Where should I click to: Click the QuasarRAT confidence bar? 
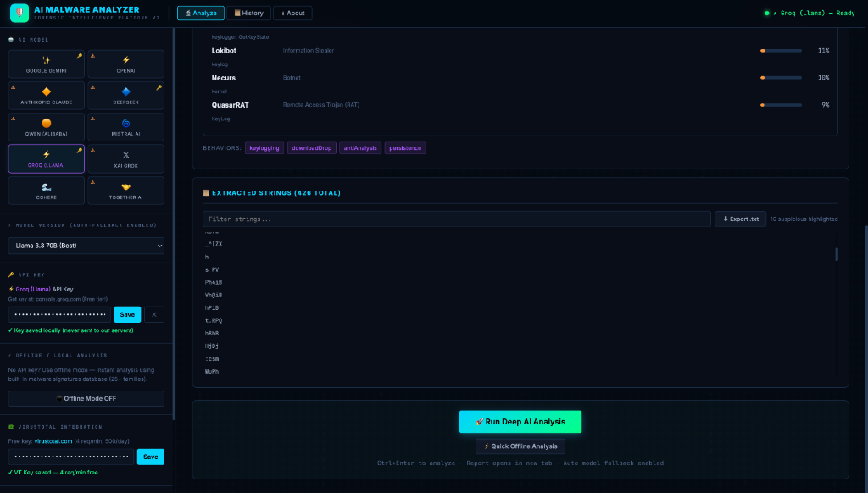[x=781, y=104]
